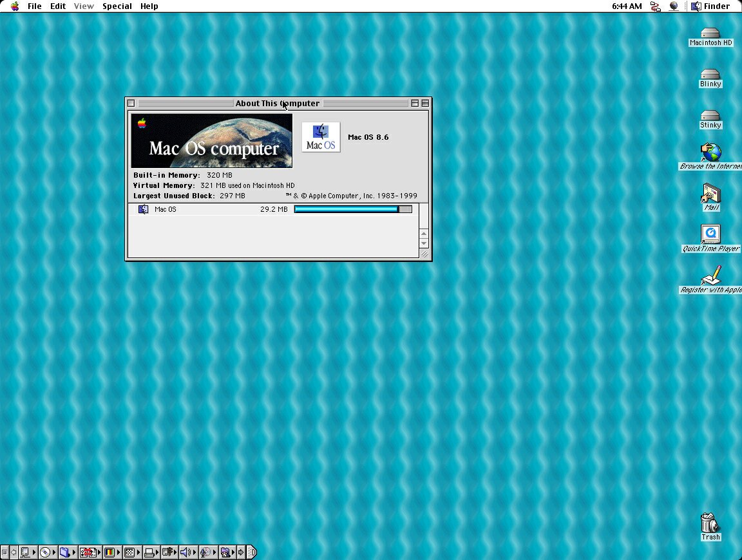Click the Mac OS computer Earth banner
Viewport: 742px width, 560px height.
click(211, 140)
